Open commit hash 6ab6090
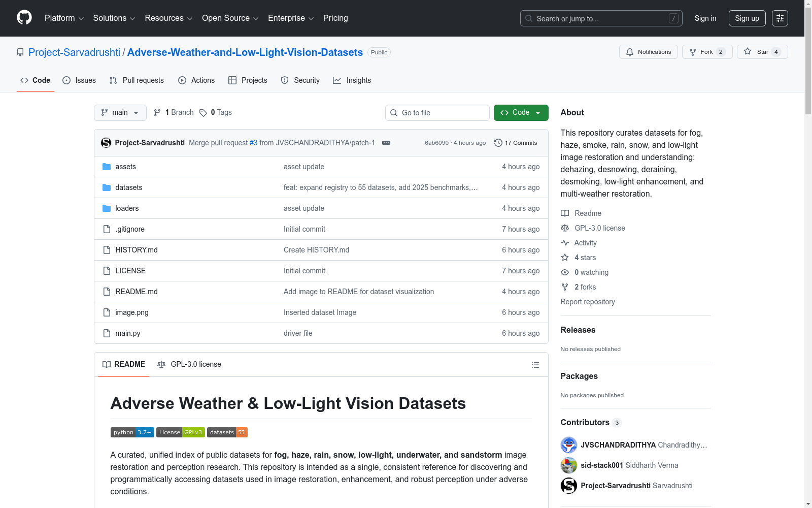 436,143
